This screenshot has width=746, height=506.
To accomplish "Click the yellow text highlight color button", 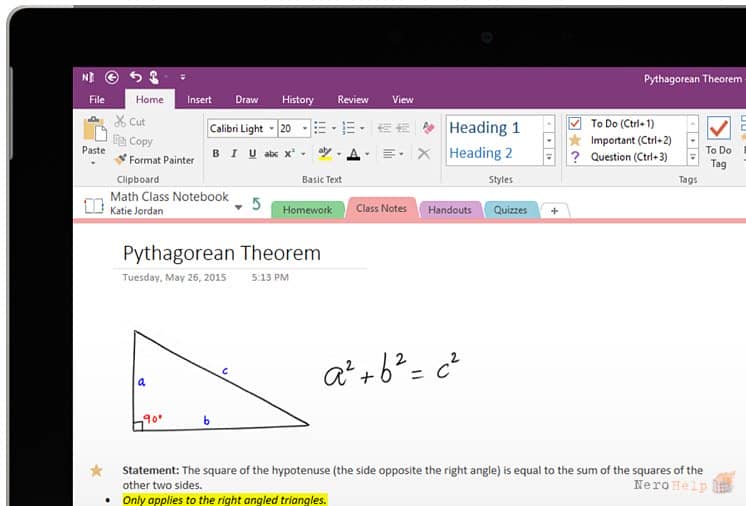I will point(325,154).
